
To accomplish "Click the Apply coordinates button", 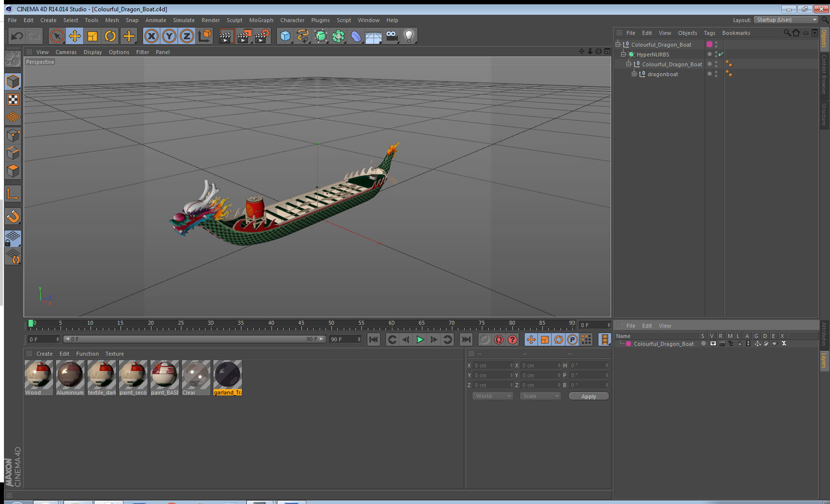I will tap(589, 396).
